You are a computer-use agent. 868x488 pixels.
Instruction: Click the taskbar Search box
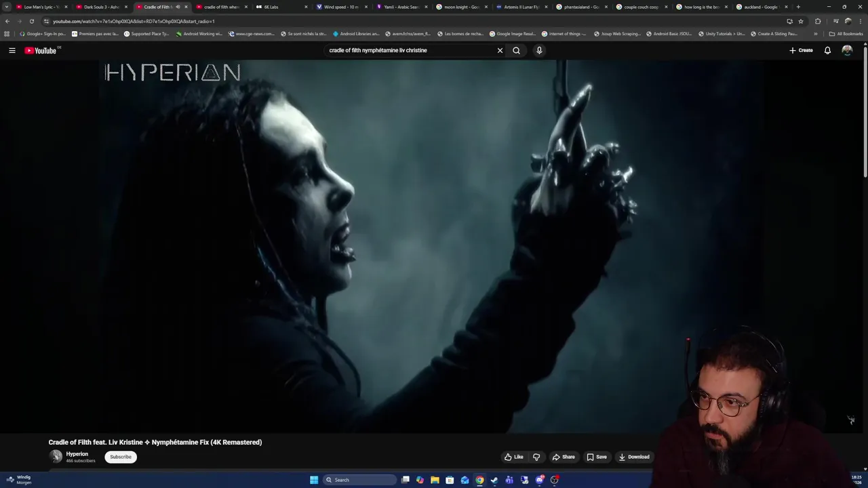pyautogui.click(x=359, y=480)
